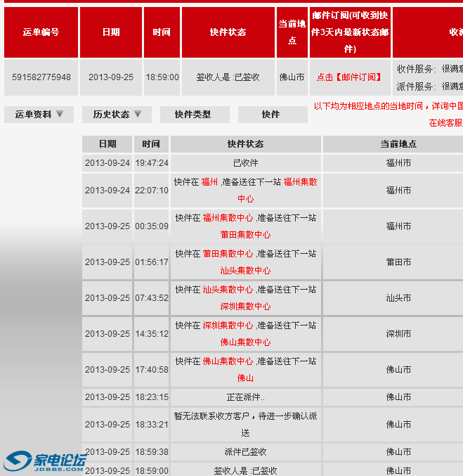This screenshot has width=463, height=476.
Task: Click gray 日期 header in history table
Action: click(107, 144)
